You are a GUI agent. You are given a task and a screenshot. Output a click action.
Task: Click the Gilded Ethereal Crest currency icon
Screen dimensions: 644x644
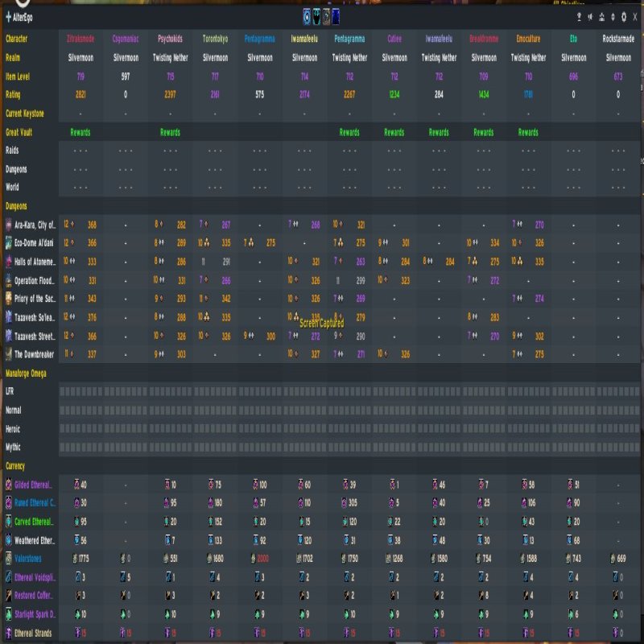pyautogui.click(x=9, y=485)
